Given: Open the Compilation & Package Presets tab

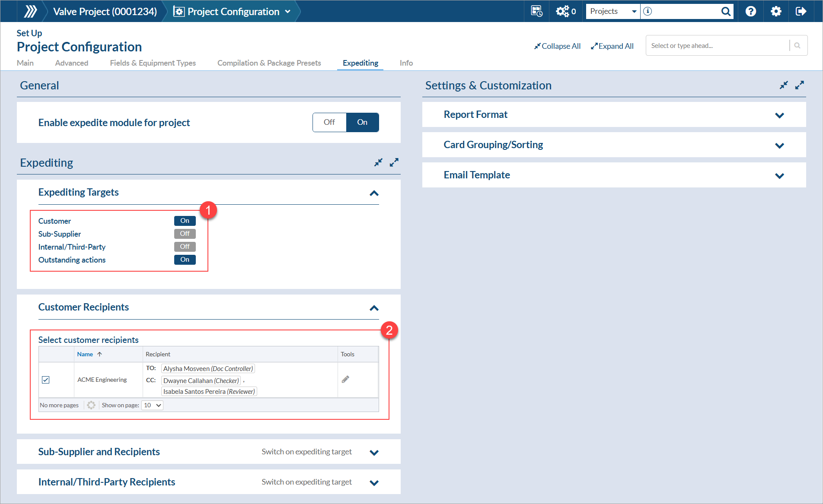Looking at the screenshot, I should pyautogui.click(x=269, y=63).
